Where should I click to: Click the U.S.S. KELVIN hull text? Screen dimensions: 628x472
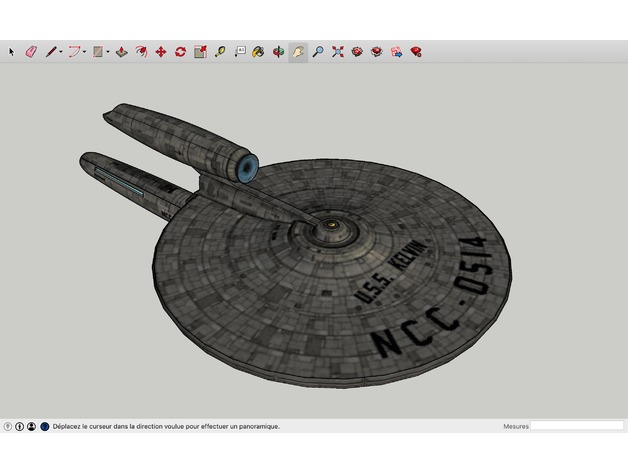[390, 272]
